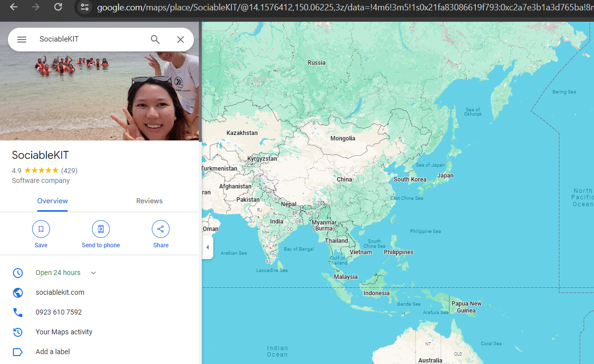This screenshot has height=364, width=594.
Task: Reload the page with the refresh icon
Action: pyautogui.click(x=58, y=7)
